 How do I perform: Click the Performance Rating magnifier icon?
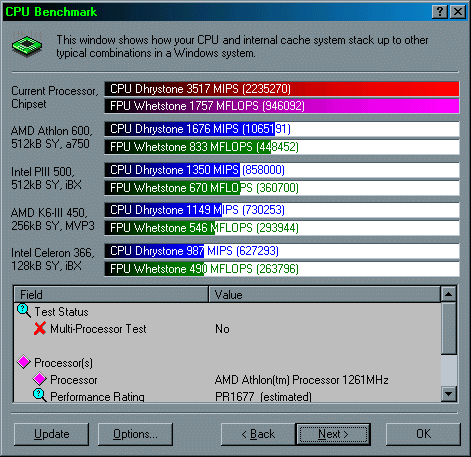(x=40, y=395)
